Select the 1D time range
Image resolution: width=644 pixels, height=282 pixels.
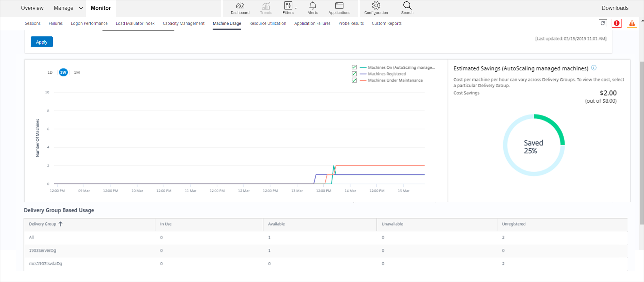(x=50, y=72)
